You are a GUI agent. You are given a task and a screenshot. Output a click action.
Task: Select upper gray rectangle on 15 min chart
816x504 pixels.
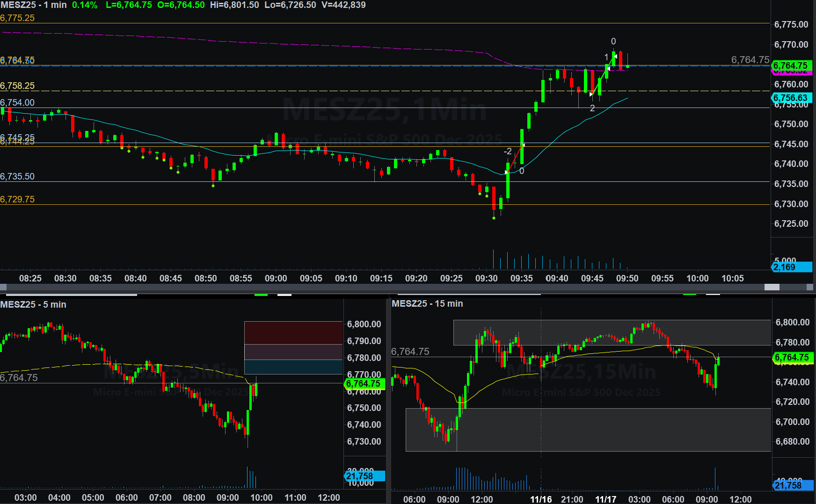click(x=612, y=332)
